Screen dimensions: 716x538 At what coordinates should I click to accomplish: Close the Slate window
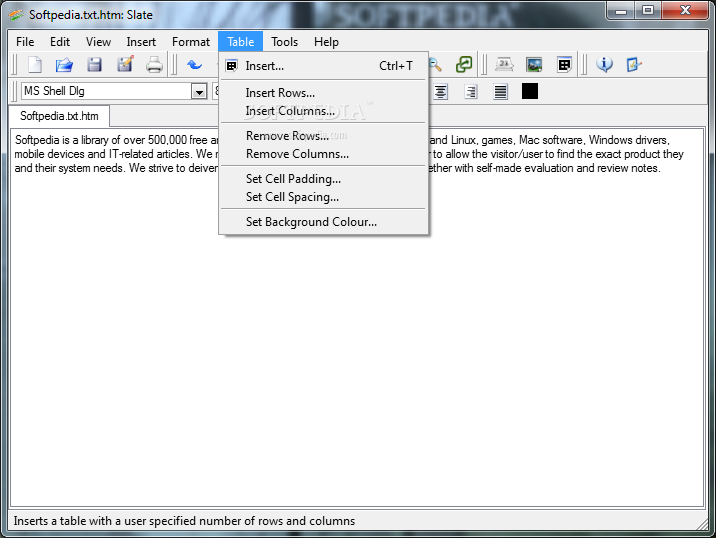click(x=685, y=10)
